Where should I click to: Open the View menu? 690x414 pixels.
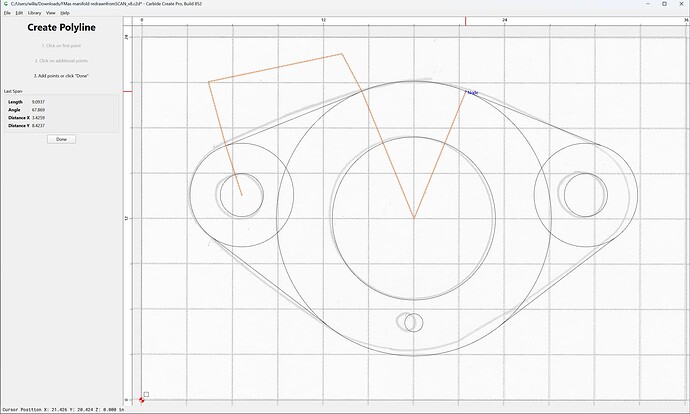[51, 13]
